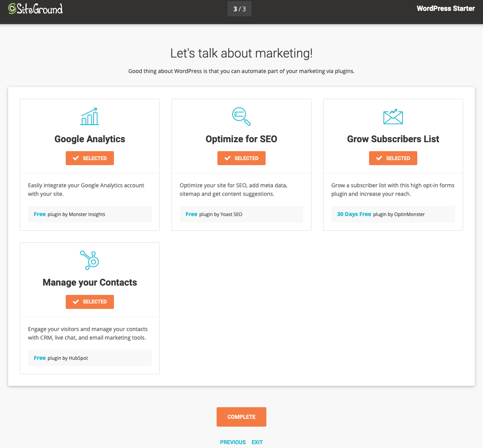
Task: Click the COMPLETE button
Action: point(241,417)
